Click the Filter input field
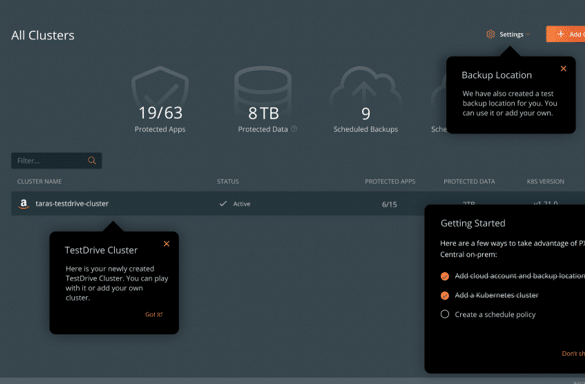This screenshot has width=585, height=384. [x=56, y=161]
